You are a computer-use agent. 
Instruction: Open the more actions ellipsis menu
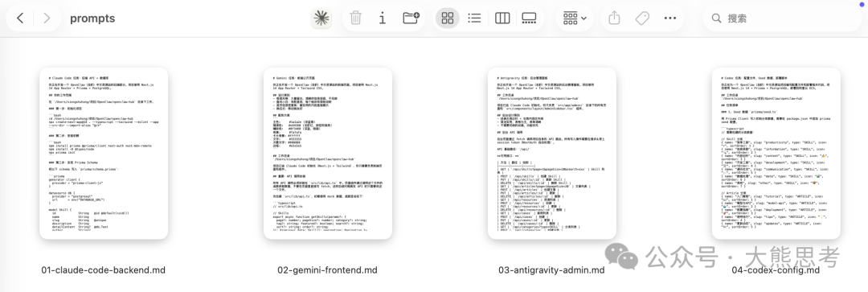pyautogui.click(x=669, y=19)
